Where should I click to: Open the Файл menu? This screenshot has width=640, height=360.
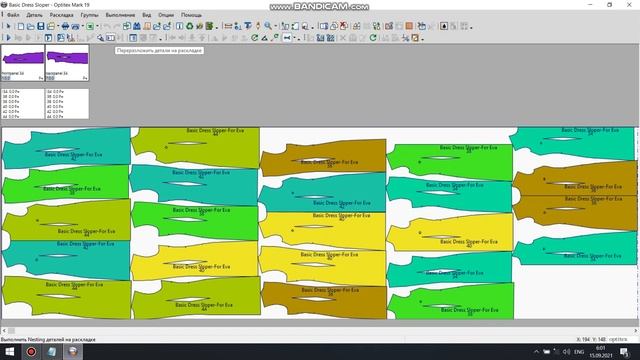click(x=13, y=15)
